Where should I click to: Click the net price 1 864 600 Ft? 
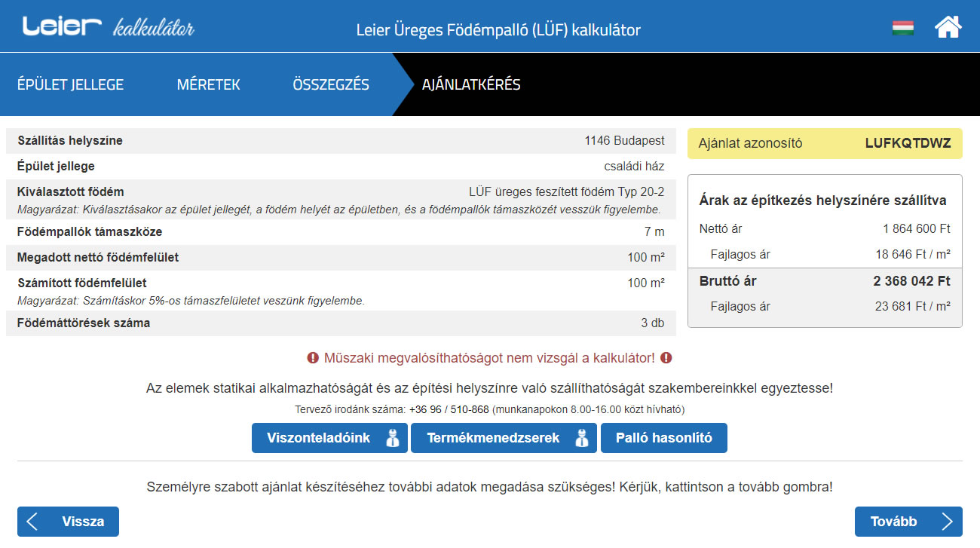[917, 229]
